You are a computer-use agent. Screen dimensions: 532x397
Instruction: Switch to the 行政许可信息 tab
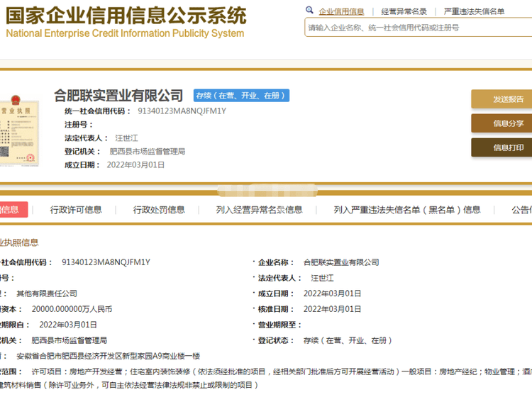76,210
